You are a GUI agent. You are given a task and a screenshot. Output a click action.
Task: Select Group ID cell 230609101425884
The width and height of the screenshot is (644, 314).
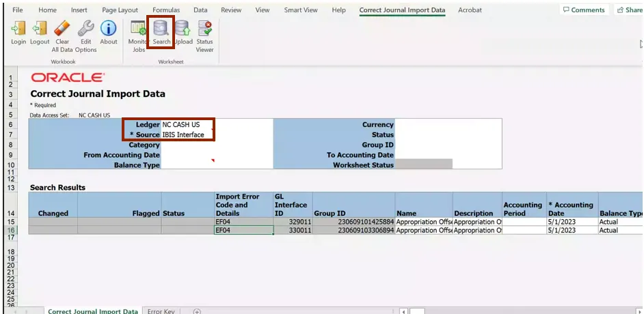(x=353, y=222)
